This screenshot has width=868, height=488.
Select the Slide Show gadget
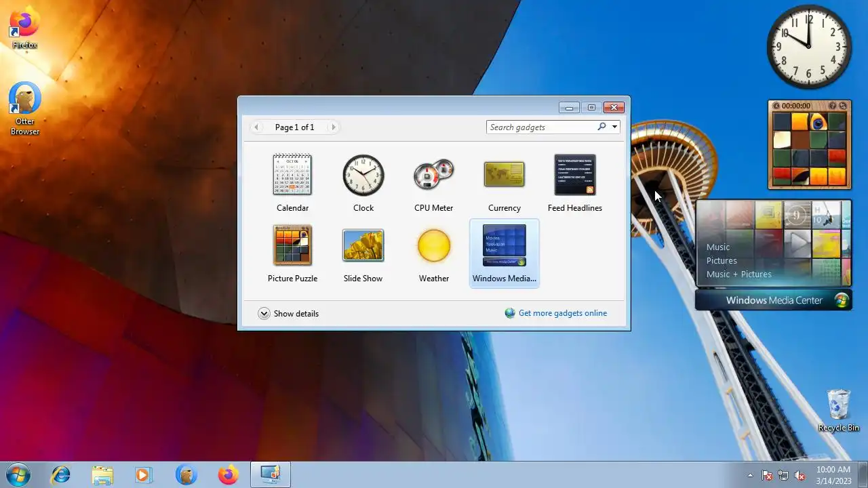click(363, 245)
